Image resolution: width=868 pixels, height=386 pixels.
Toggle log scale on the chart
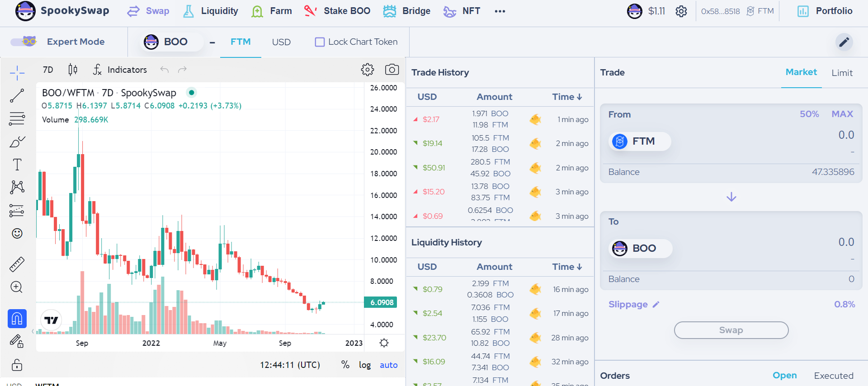pos(365,365)
